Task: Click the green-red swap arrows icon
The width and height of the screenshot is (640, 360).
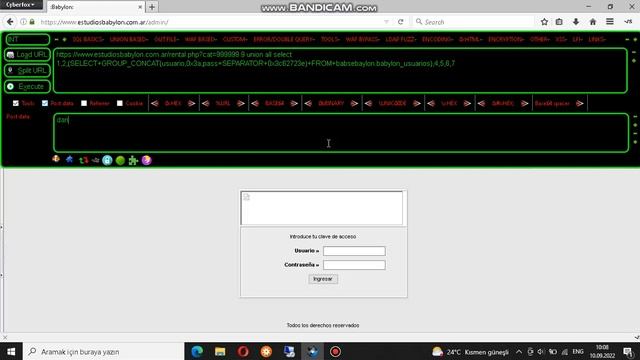Action: (x=83, y=160)
